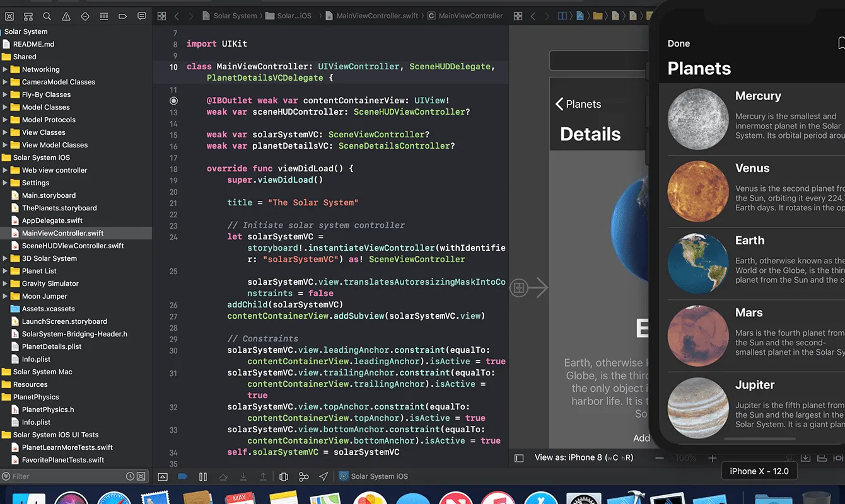This screenshot has height=504, width=845.
Task: Open the Report navigator speech bubble
Action: [x=141, y=16]
